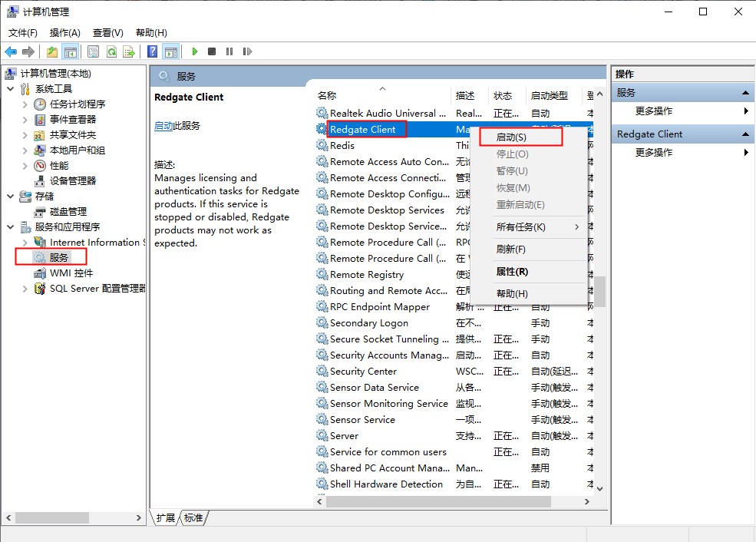The height and width of the screenshot is (542, 756).
Task: Select the Redis service row
Action: [x=453, y=146]
